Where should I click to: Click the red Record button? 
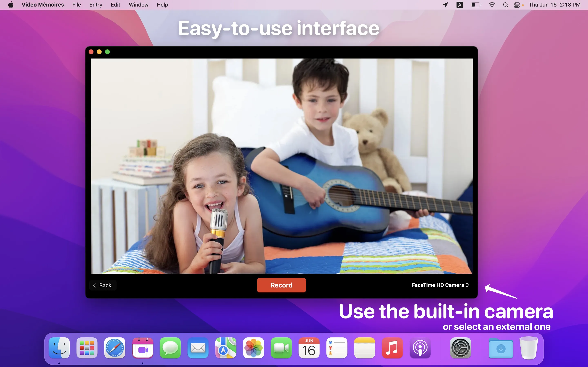(281, 285)
